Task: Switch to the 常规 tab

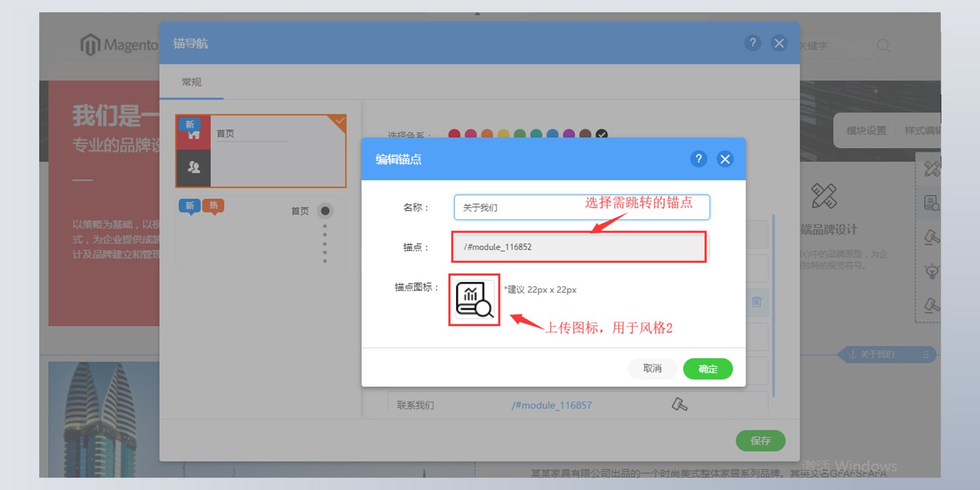Action: (x=191, y=82)
